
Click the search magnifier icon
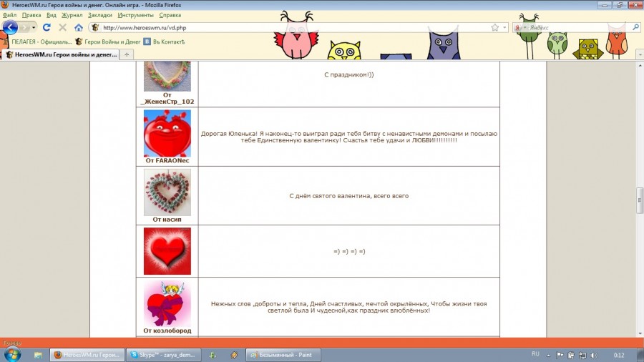(636, 28)
